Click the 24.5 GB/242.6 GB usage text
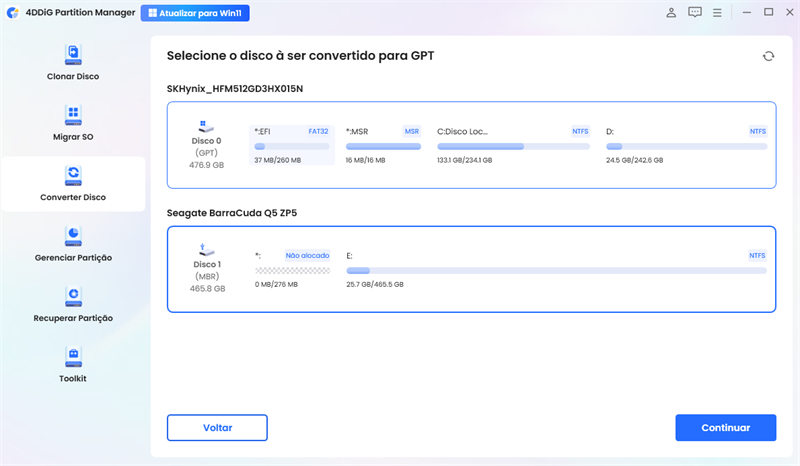The image size is (800, 466). [634, 160]
